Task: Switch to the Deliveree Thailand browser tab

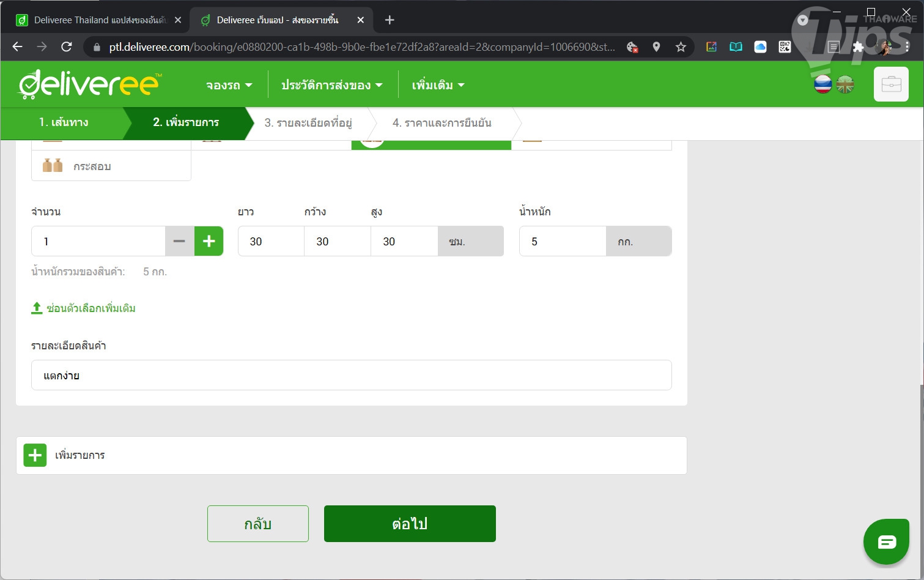Action: 98,20
